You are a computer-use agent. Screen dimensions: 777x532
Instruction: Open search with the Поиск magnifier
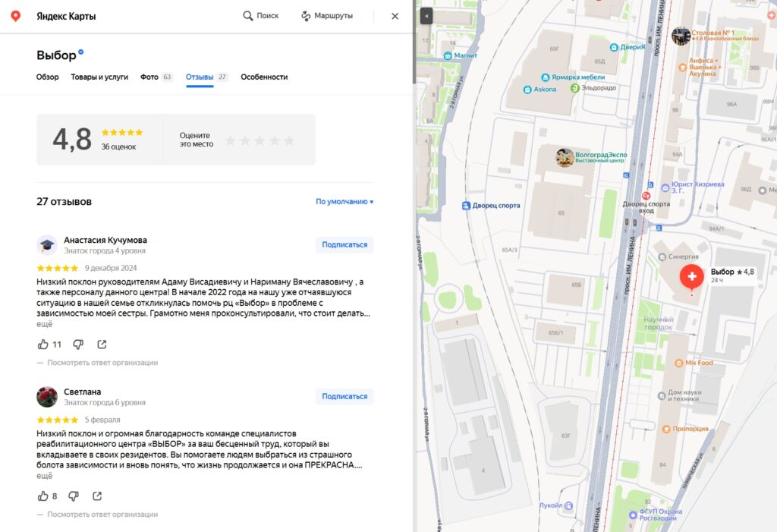pos(261,16)
